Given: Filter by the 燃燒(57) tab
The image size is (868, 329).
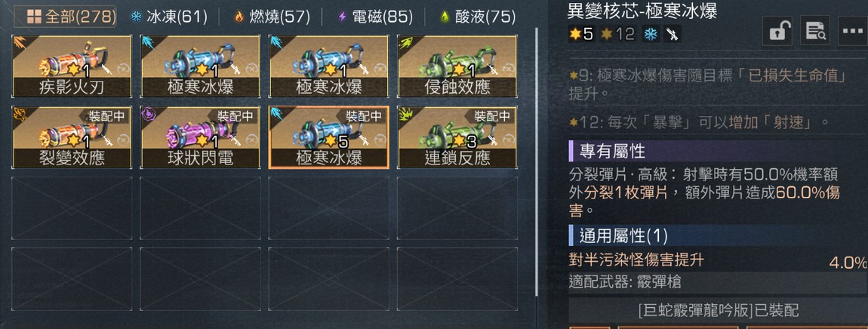Looking at the screenshot, I should (x=271, y=17).
